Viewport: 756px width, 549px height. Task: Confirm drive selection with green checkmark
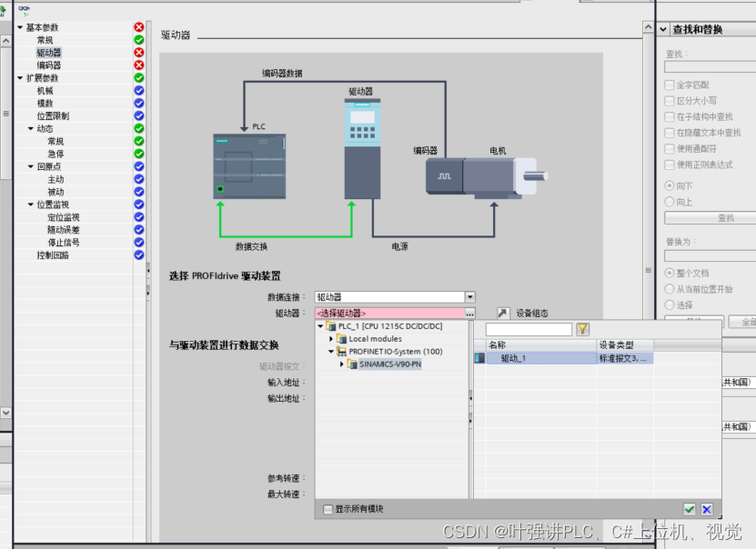690,509
